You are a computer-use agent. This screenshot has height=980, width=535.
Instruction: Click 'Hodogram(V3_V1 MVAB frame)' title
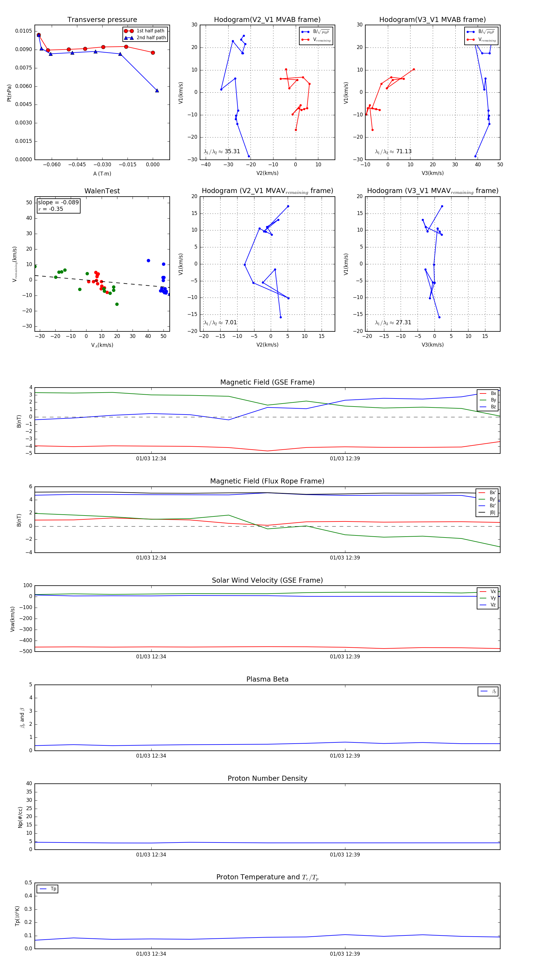[432, 20]
